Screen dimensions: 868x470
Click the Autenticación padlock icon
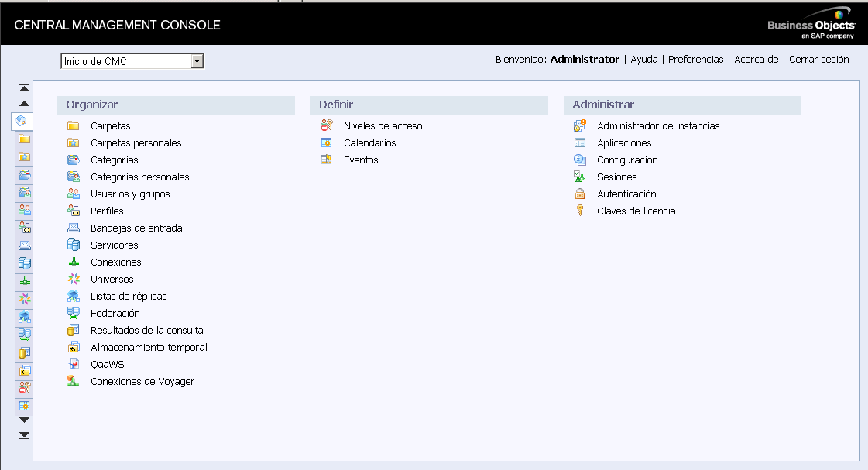[580, 194]
